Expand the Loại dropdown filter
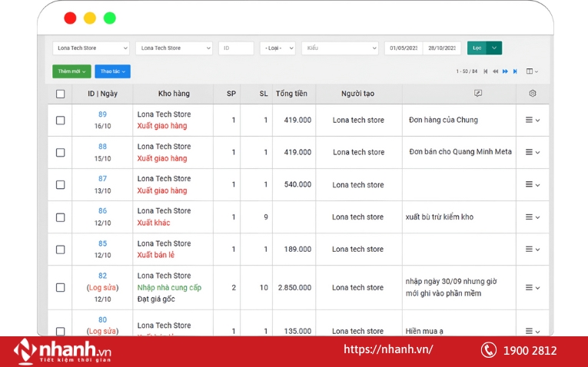This screenshot has height=367, width=588. (277, 48)
